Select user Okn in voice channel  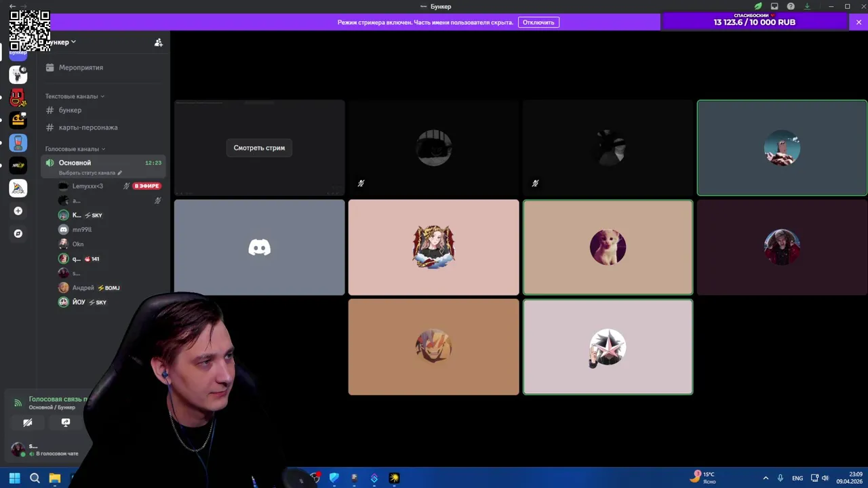click(78, 244)
